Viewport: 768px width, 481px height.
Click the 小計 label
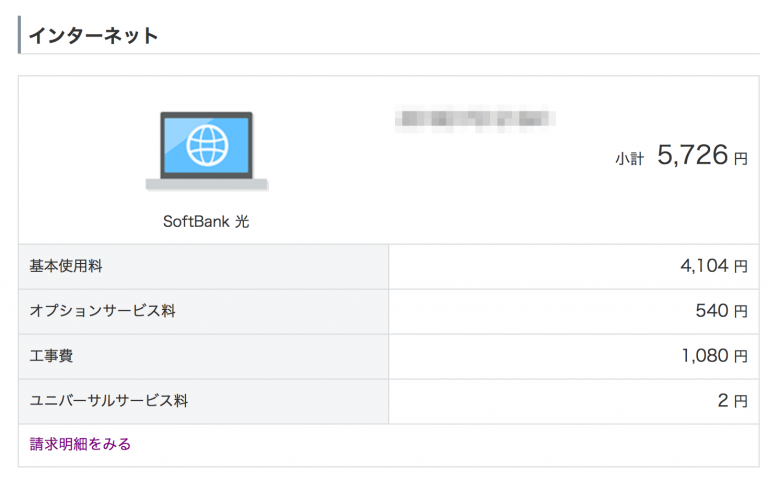[x=629, y=159]
